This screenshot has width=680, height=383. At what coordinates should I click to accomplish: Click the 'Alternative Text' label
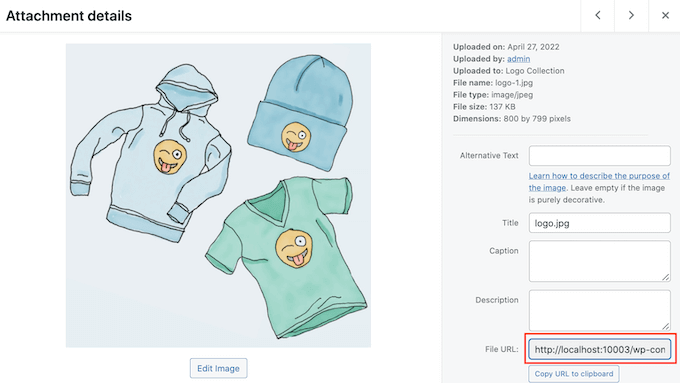tap(489, 155)
